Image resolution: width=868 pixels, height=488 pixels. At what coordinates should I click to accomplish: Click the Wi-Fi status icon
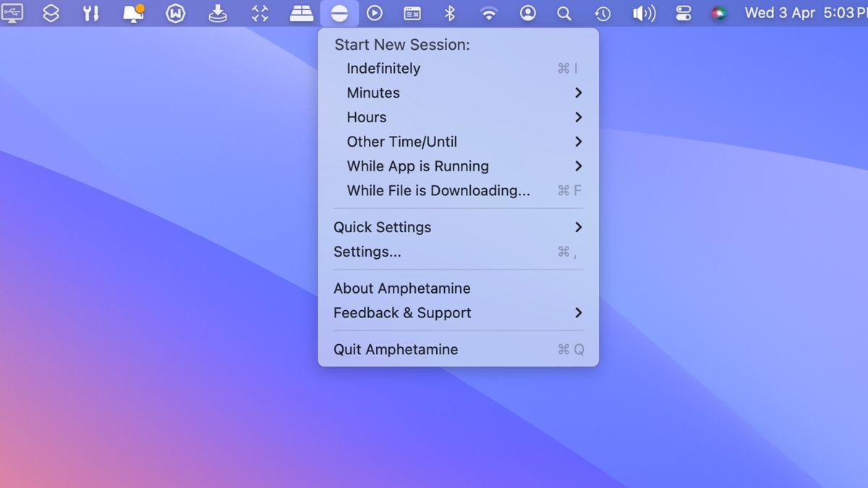pyautogui.click(x=489, y=13)
